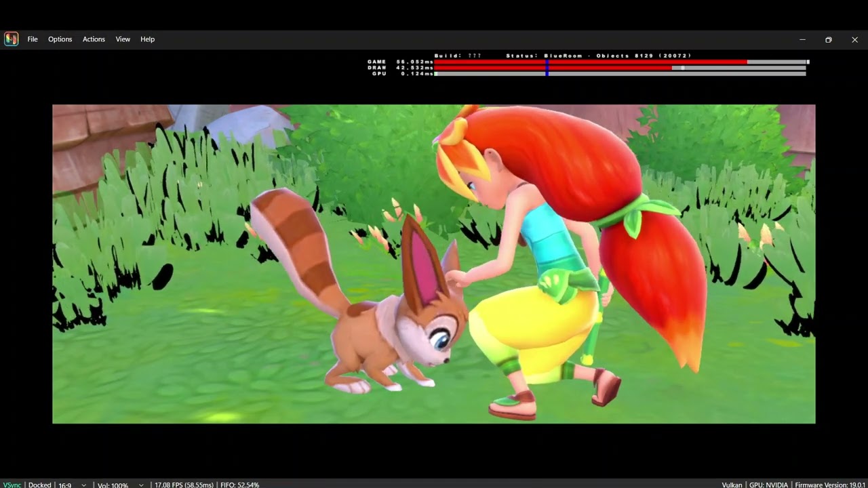Viewport: 868px width, 488px height.
Task: Click the 'Status: BlueRoom' debug text
Action: pyautogui.click(x=544, y=56)
